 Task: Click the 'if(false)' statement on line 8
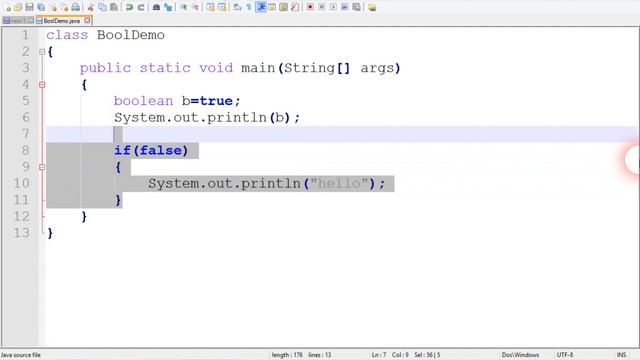(151, 151)
